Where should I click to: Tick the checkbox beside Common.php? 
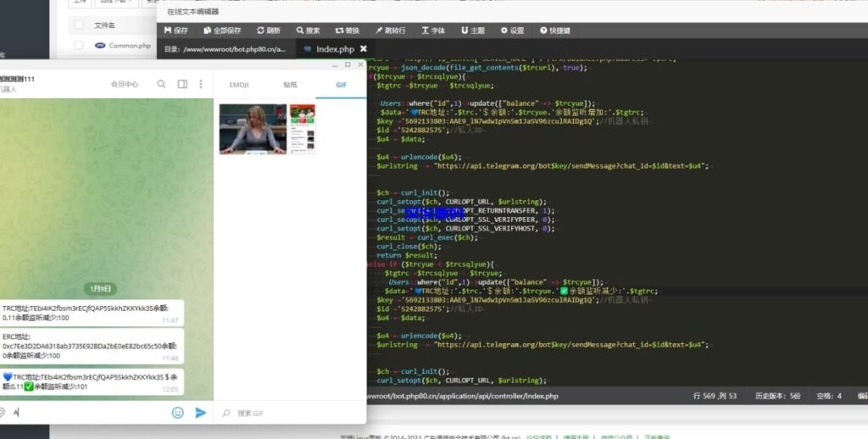pos(79,46)
